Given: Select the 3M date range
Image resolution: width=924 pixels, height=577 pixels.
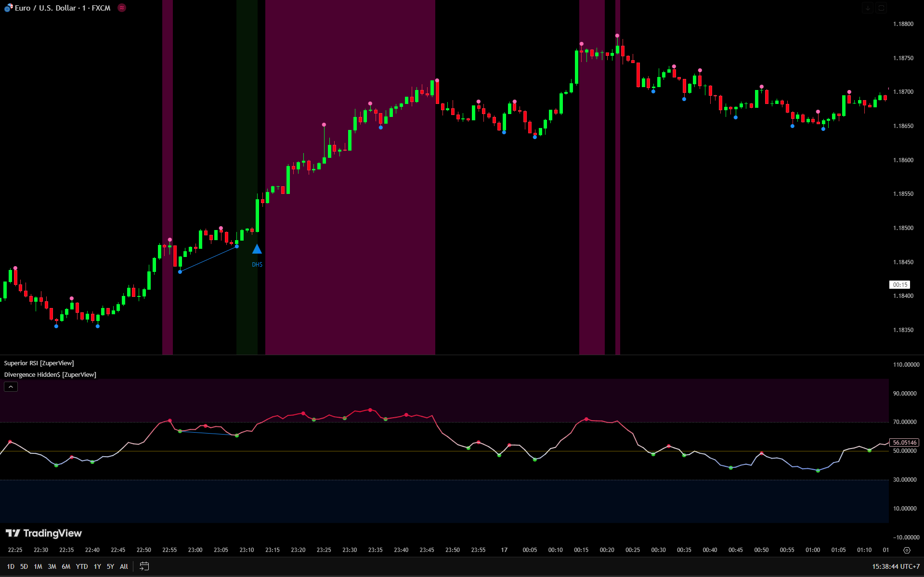Looking at the screenshot, I should pos(52,566).
